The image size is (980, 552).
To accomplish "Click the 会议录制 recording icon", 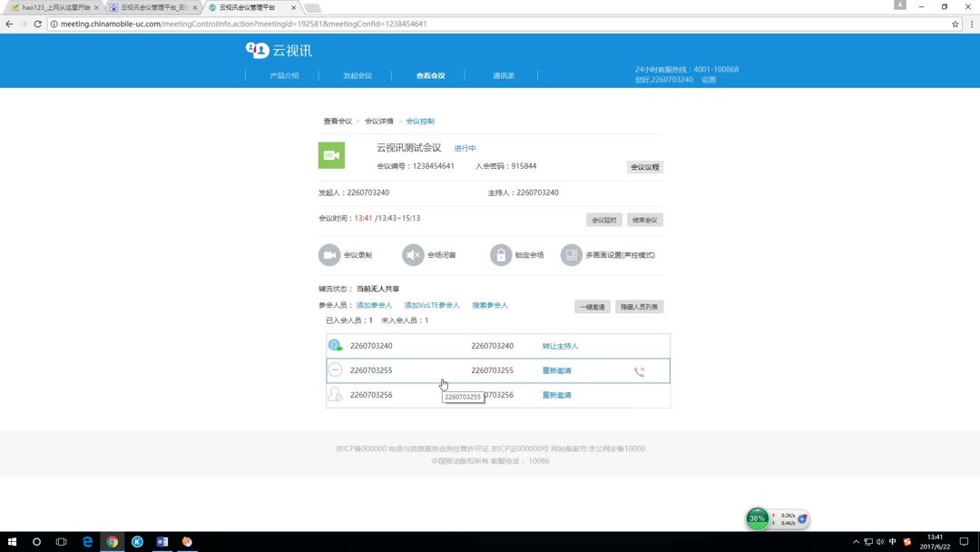I will click(329, 254).
